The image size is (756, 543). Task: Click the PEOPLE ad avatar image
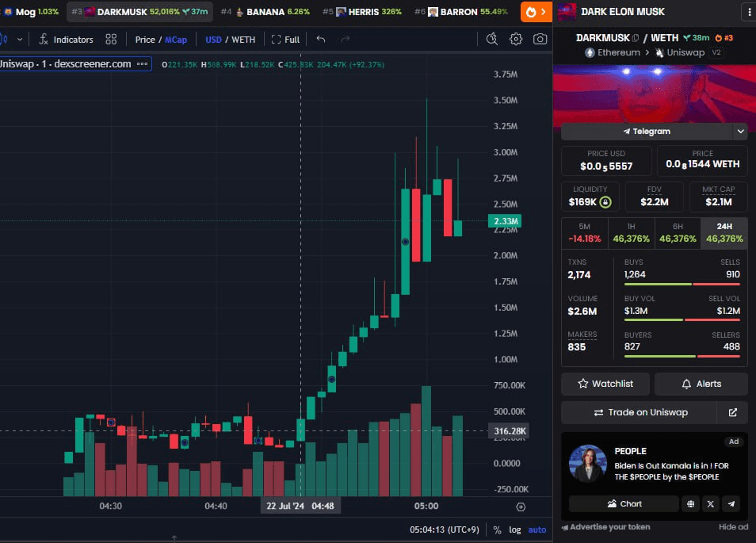point(588,464)
